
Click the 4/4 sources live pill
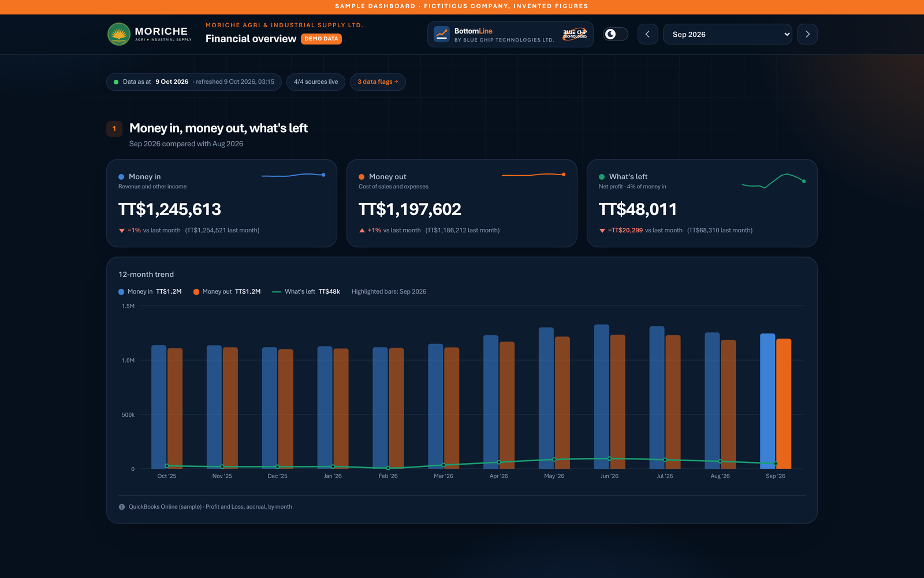click(316, 82)
